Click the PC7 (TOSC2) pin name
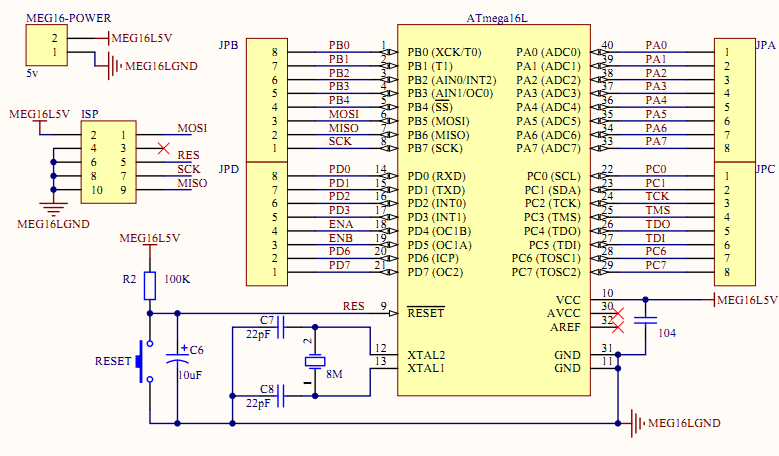 [x=546, y=272]
